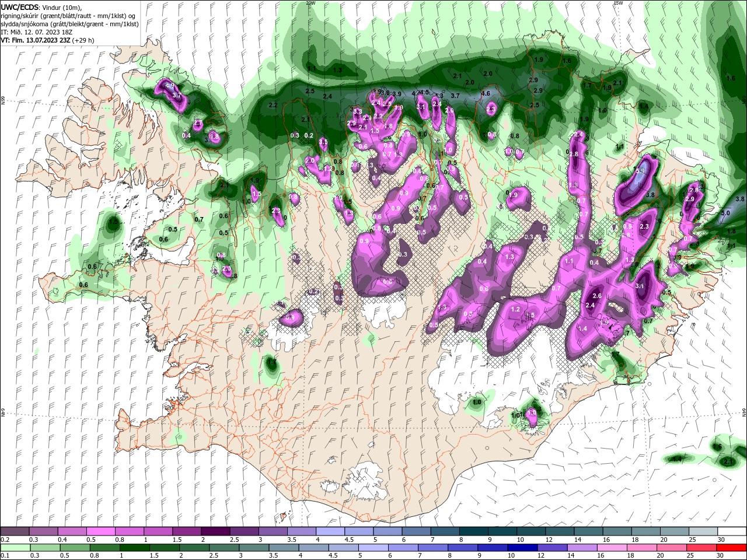Click the '25' label under the snow legend
This screenshot has width=747, height=560.
coord(692,539)
